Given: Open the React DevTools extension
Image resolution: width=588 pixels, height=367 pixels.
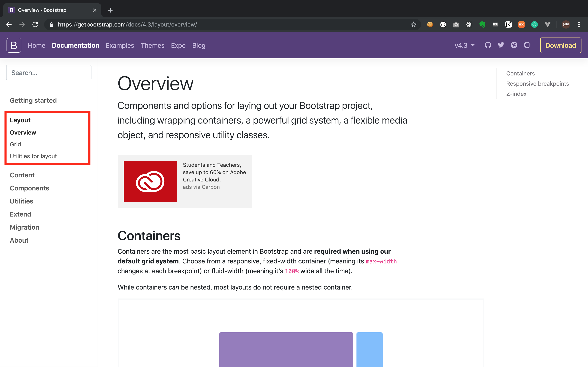Looking at the screenshot, I should pos(469,24).
